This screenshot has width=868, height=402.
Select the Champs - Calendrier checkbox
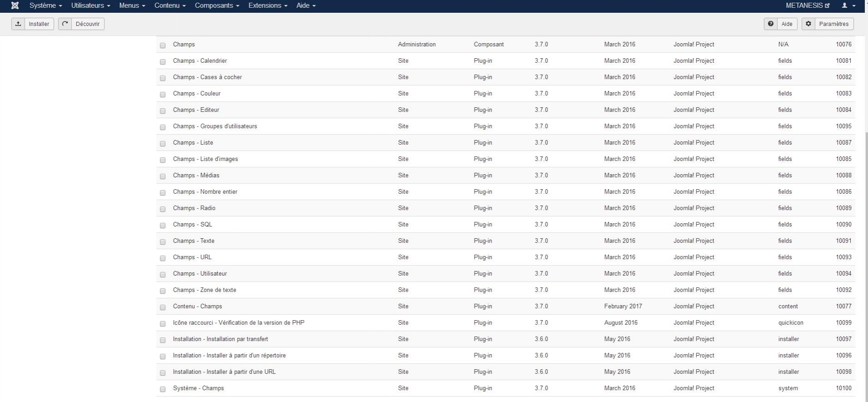coord(163,61)
